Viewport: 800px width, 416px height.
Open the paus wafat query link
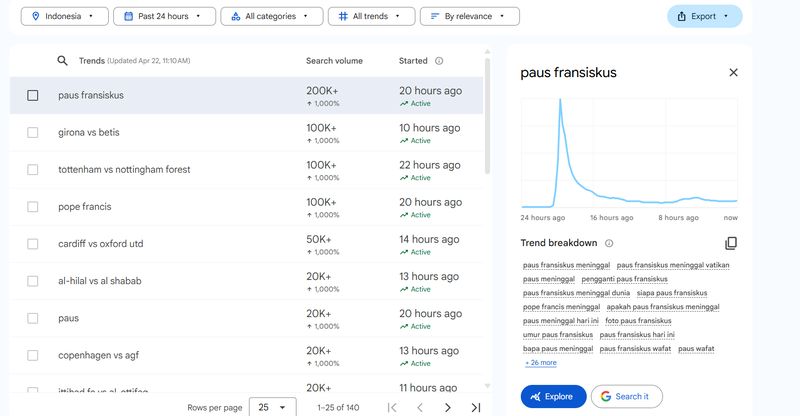(x=696, y=349)
